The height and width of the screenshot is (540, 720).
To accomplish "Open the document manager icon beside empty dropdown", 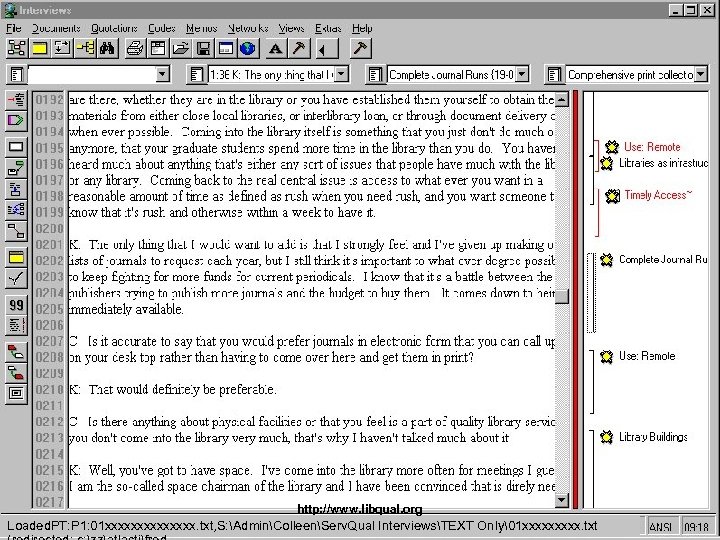I will tap(17, 74).
